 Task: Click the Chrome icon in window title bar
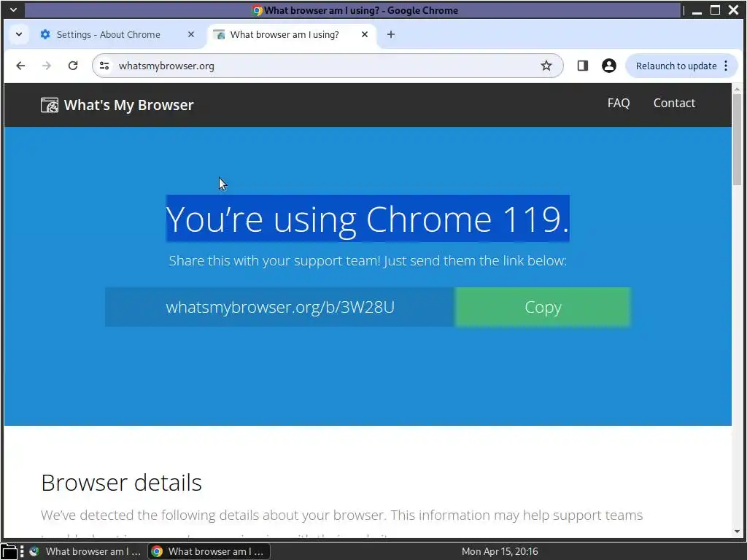pyautogui.click(x=257, y=10)
